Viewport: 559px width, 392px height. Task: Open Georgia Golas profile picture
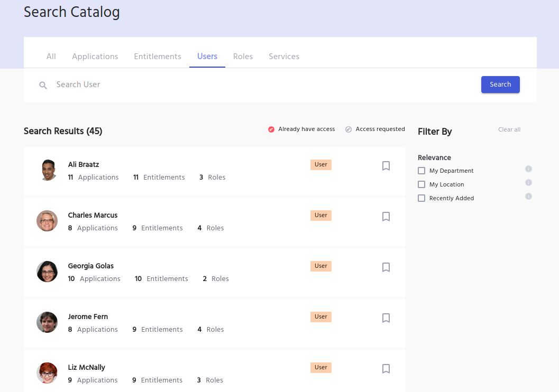point(47,272)
